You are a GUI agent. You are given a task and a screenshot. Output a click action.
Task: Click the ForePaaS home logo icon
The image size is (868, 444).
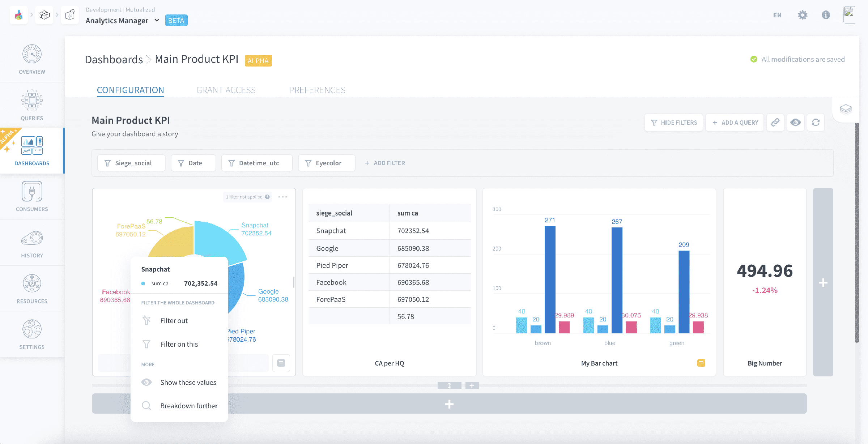(18, 15)
